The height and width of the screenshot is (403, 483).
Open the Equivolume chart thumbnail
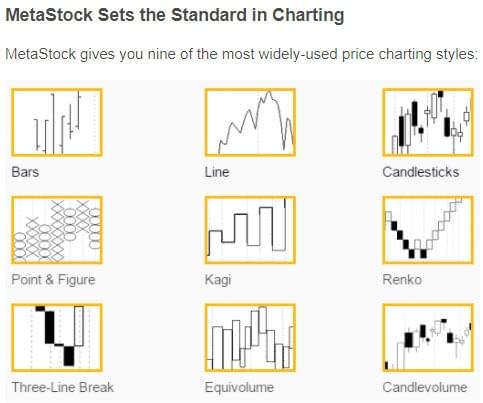tap(250, 338)
